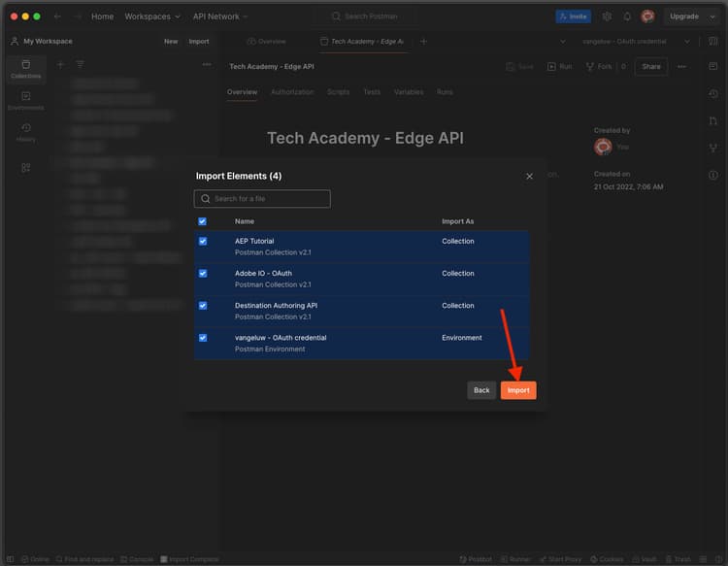728x566 pixels.
Task: Expand the Workspaces dropdown
Action: coord(151,17)
